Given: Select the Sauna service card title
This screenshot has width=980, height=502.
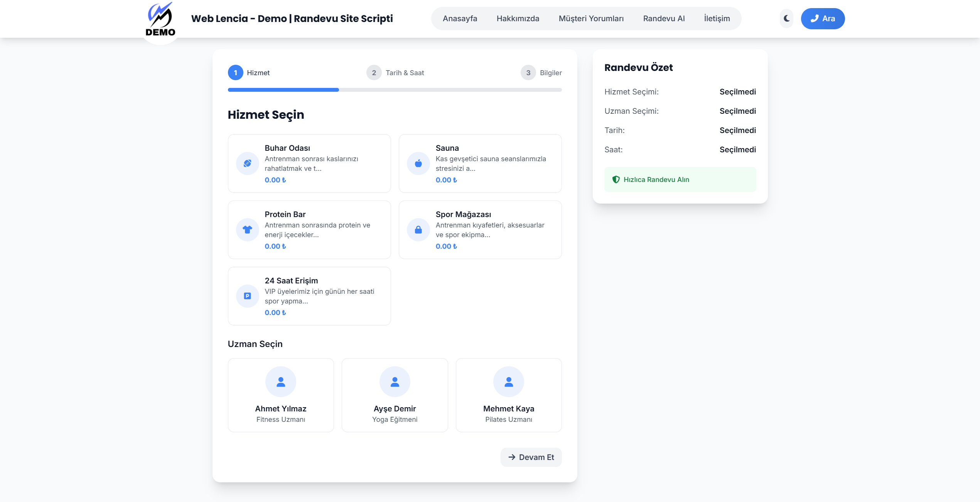Looking at the screenshot, I should 447,148.
